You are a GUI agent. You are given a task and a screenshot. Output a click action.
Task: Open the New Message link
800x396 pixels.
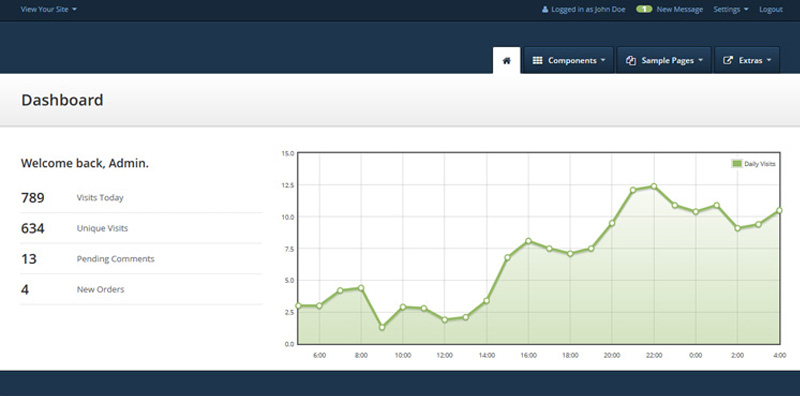[x=680, y=9]
